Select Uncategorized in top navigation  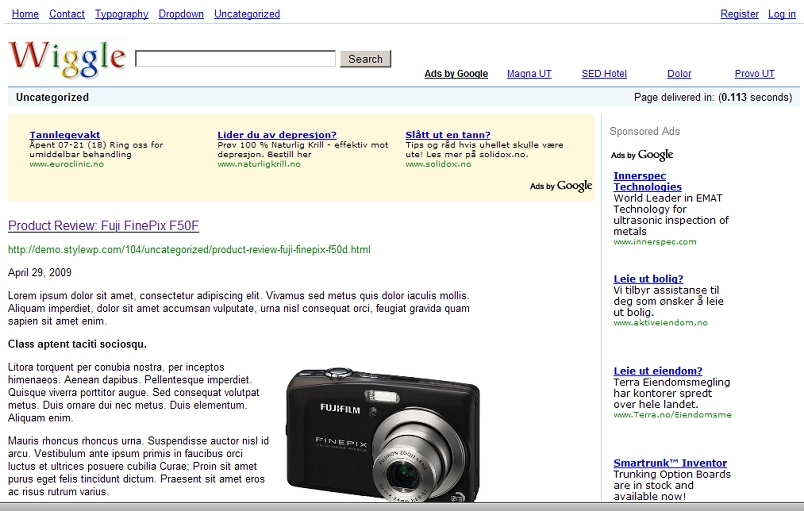[x=247, y=14]
